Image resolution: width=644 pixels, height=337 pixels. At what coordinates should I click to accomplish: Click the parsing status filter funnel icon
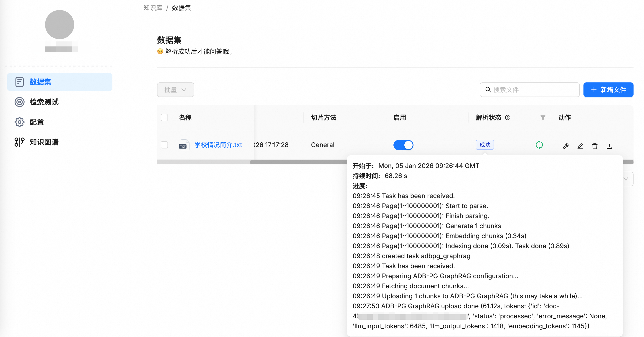(543, 117)
